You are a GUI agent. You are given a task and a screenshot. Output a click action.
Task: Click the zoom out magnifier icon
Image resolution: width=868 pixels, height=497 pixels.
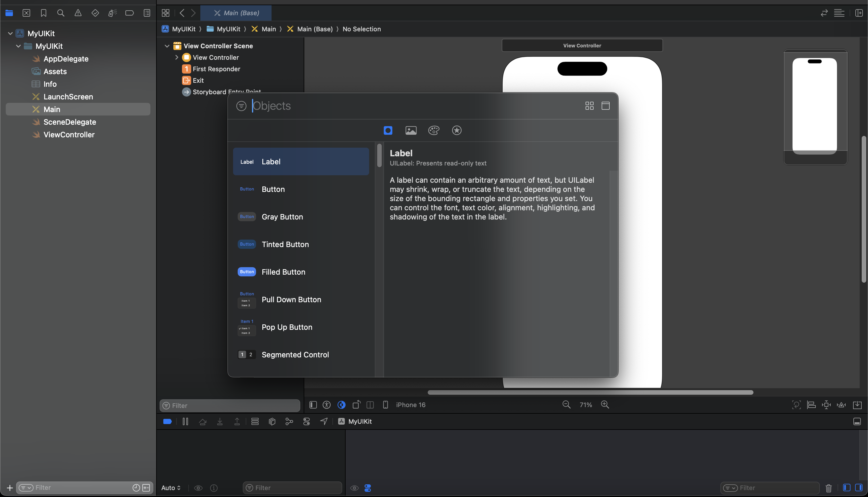[566, 404]
